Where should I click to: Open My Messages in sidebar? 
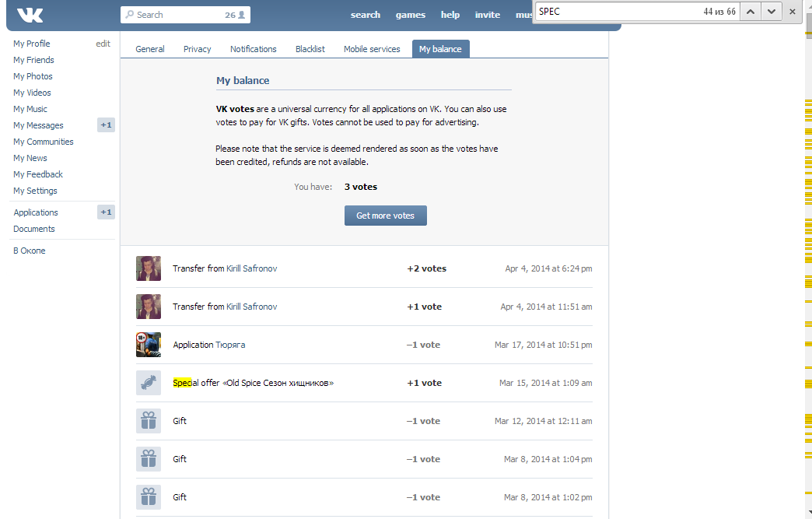(x=38, y=125)
